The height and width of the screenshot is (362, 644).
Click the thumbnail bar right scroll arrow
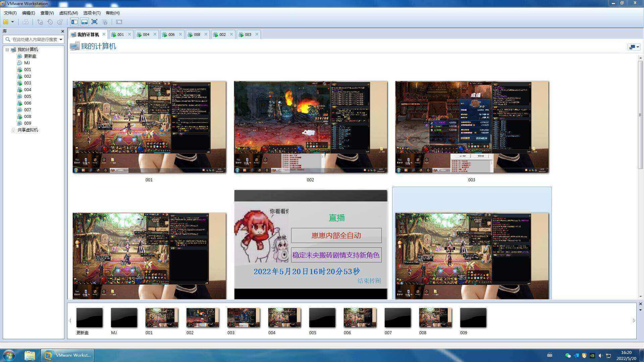[x=634, y=320]
